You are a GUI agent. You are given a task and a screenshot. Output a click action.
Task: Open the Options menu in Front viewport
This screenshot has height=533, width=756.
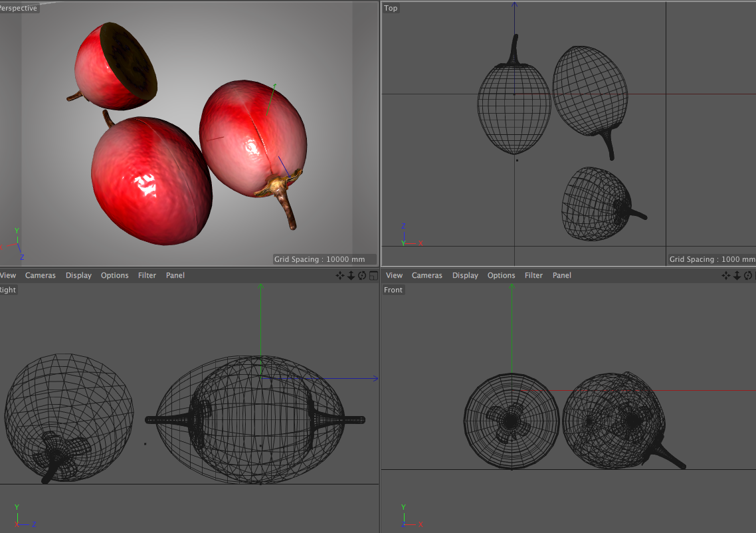click(x=501, y=275)
